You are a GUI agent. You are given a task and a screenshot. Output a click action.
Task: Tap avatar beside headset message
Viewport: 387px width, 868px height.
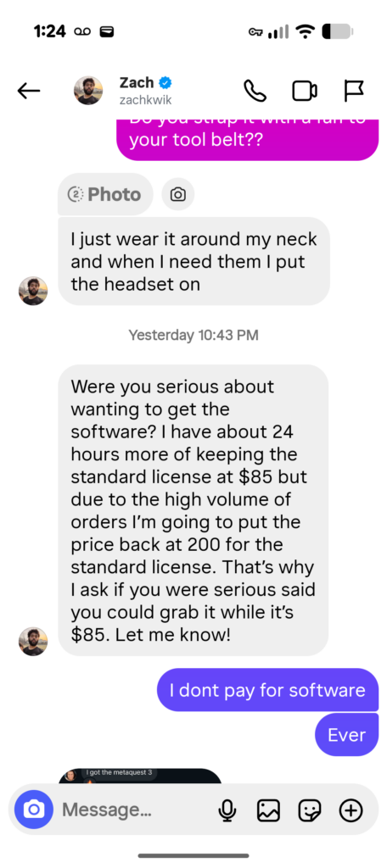coord(33,291)
